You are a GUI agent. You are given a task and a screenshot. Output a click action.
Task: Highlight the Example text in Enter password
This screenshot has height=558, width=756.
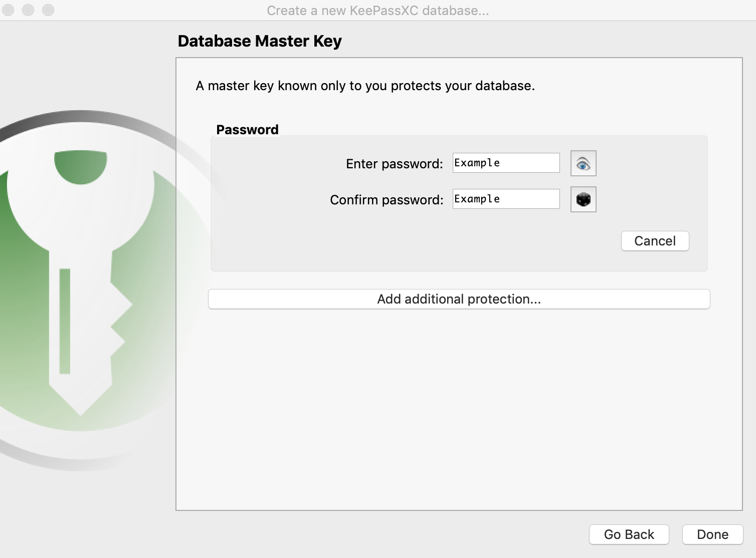pyautogui.click(x=476, y=162)
